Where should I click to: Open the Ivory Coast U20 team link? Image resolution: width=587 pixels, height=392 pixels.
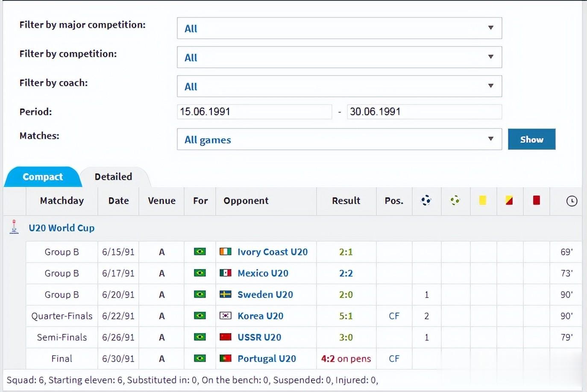coord(273,252)
